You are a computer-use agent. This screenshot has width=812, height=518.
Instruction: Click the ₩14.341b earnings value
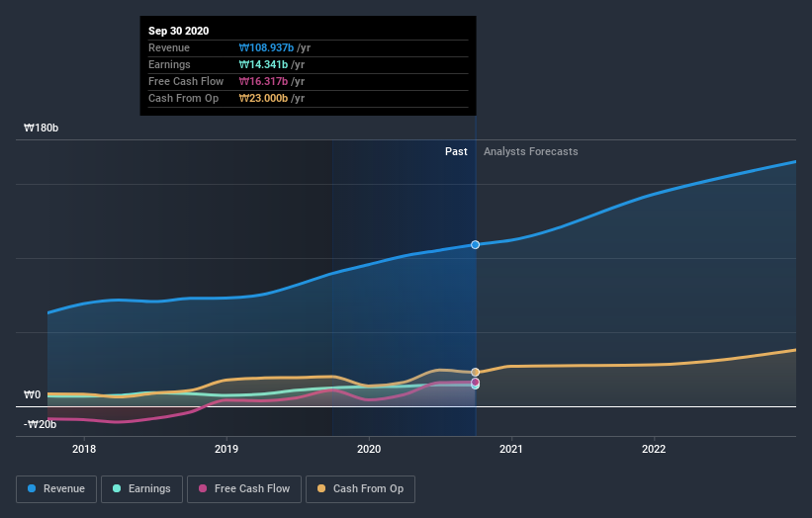[263, 64]
